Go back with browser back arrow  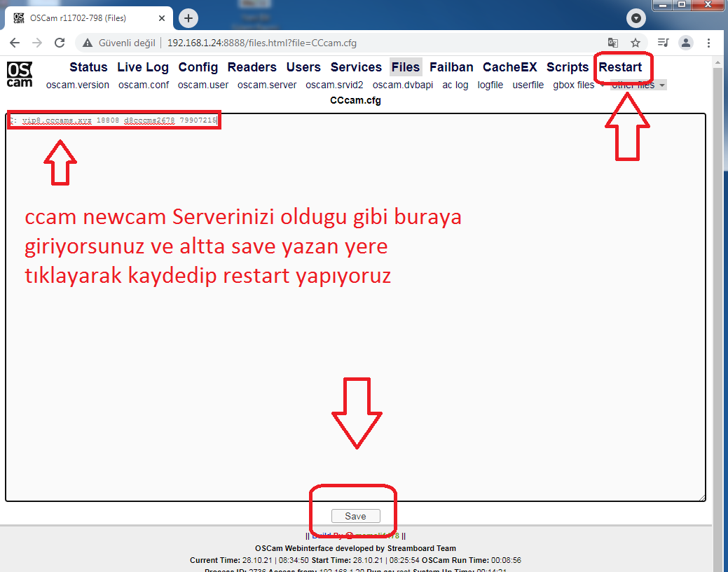coord(15,43)
